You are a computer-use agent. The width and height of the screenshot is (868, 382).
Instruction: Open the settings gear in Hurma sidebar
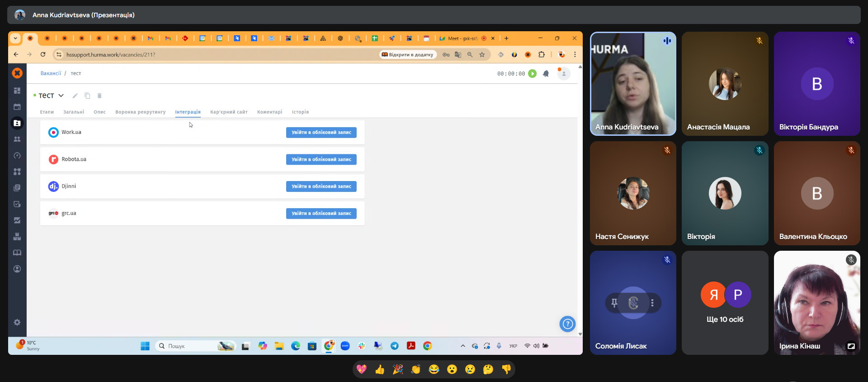pos(17,322)
